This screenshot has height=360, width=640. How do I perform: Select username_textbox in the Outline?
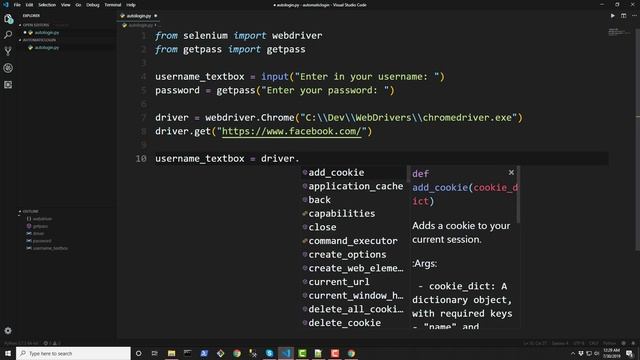point(50,248)
